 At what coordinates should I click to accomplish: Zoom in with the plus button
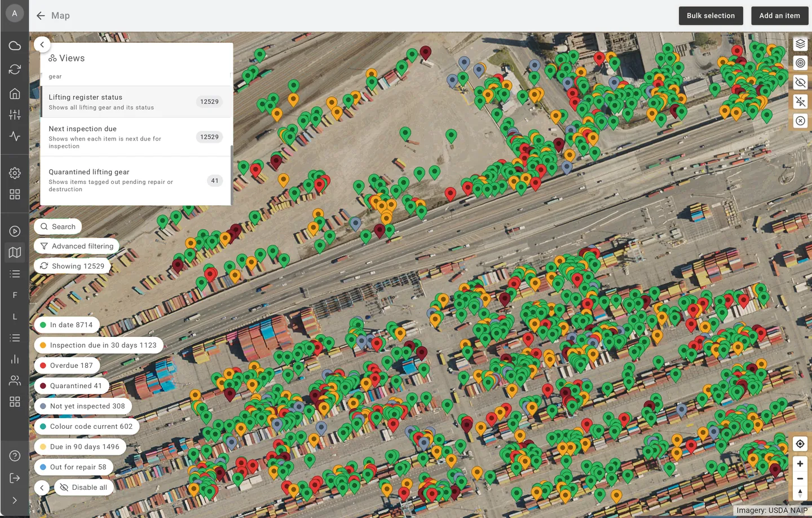[x=800, y=464]
